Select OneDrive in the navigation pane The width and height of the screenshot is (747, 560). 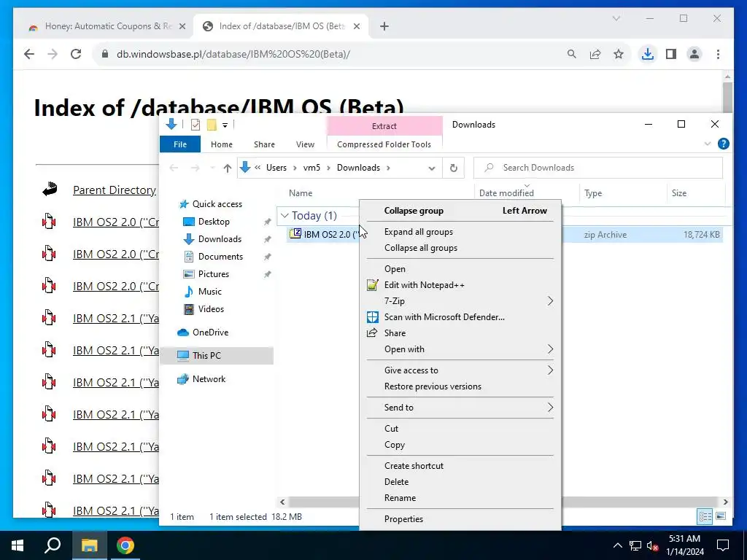tap(209, 332)
